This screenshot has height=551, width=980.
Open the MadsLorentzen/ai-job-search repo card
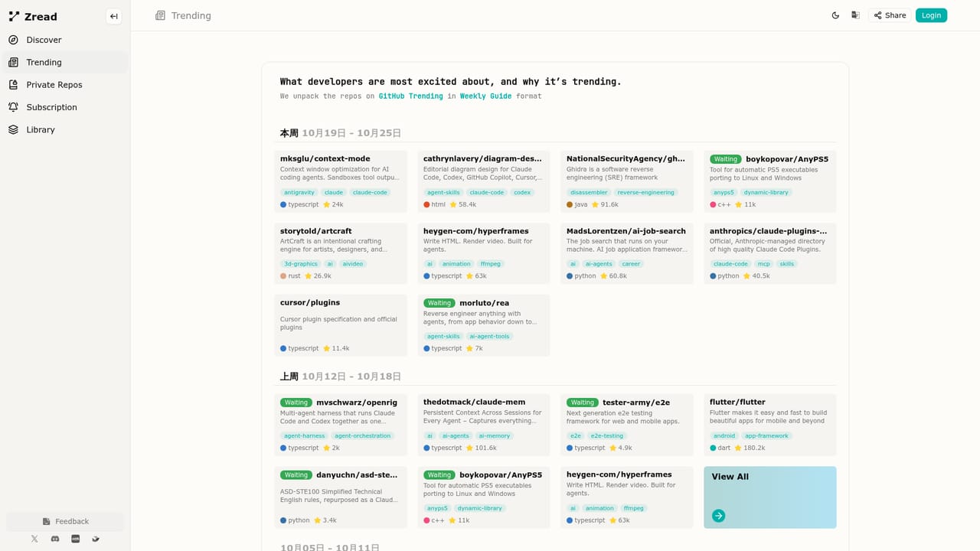[x=627, y=253]
